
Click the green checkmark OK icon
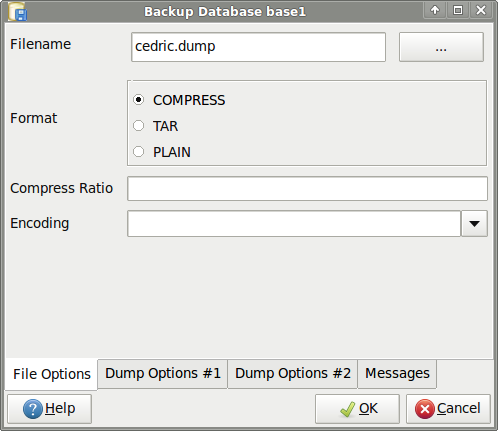(x=348, y=409)
